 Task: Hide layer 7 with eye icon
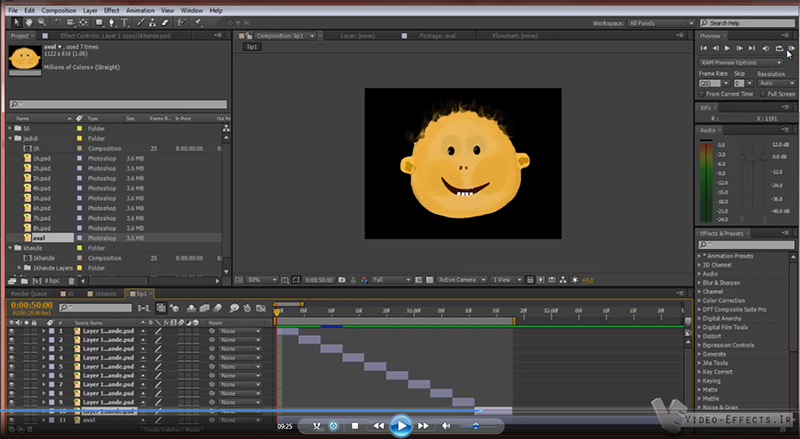click(x=12, y=384)
